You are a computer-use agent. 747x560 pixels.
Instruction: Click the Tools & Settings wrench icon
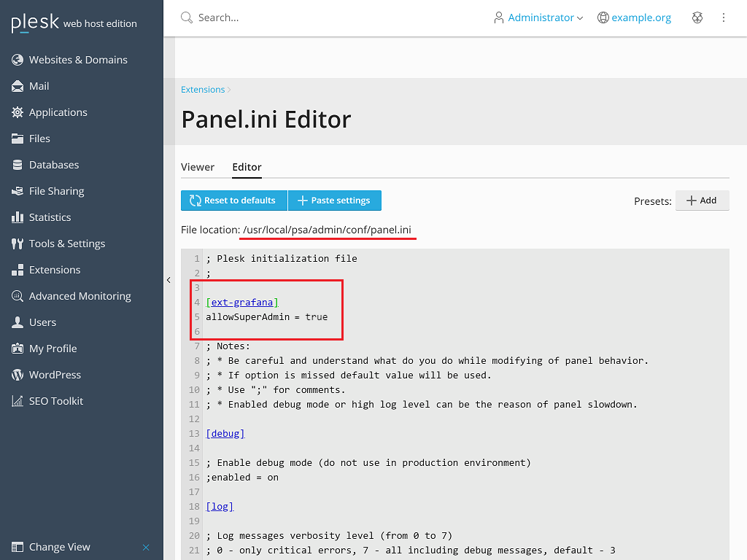[x=18, y=244]
